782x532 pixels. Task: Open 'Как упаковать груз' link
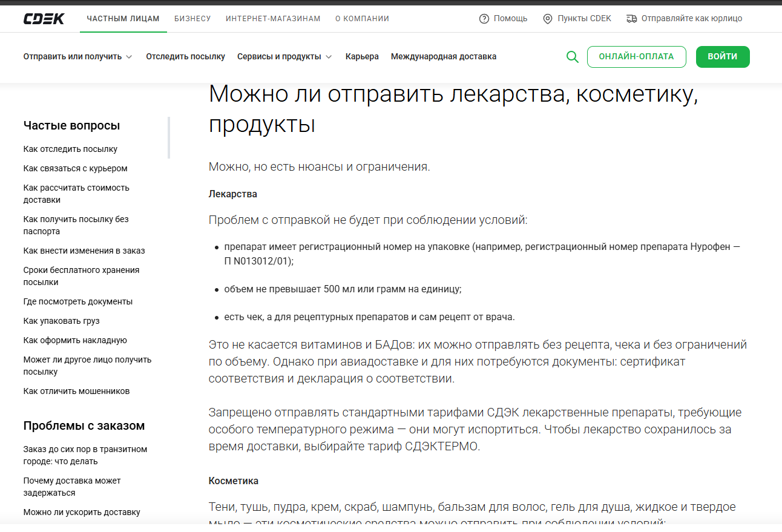[x=61, y=321]
